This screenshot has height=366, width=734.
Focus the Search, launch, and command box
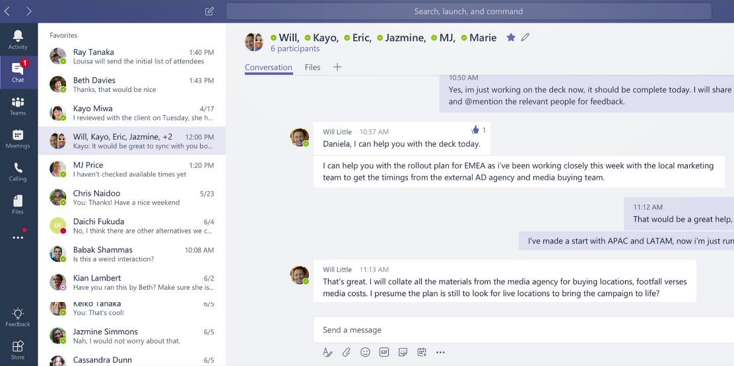469,11
